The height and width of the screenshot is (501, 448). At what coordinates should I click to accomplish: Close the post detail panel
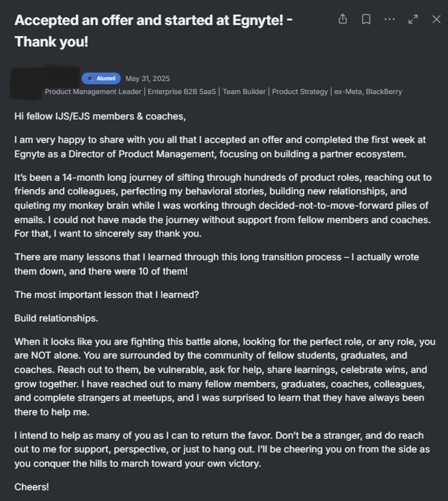436,19
